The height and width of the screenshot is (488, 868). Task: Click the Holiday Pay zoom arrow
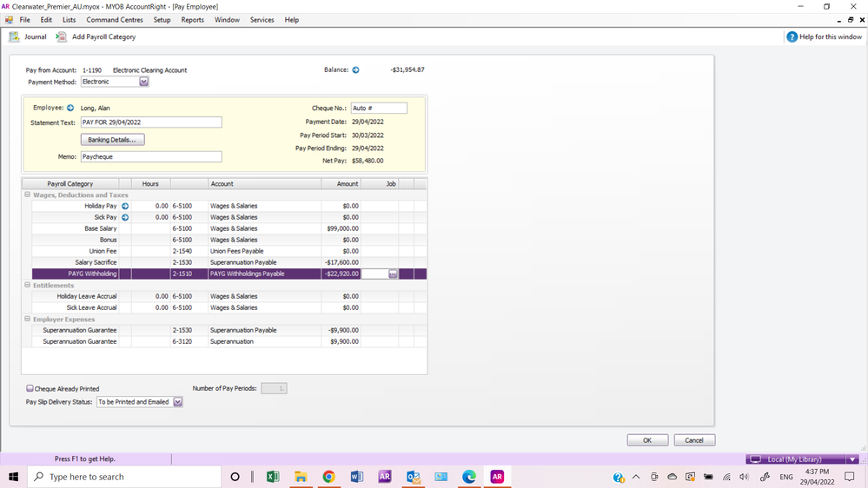[125, 206]
